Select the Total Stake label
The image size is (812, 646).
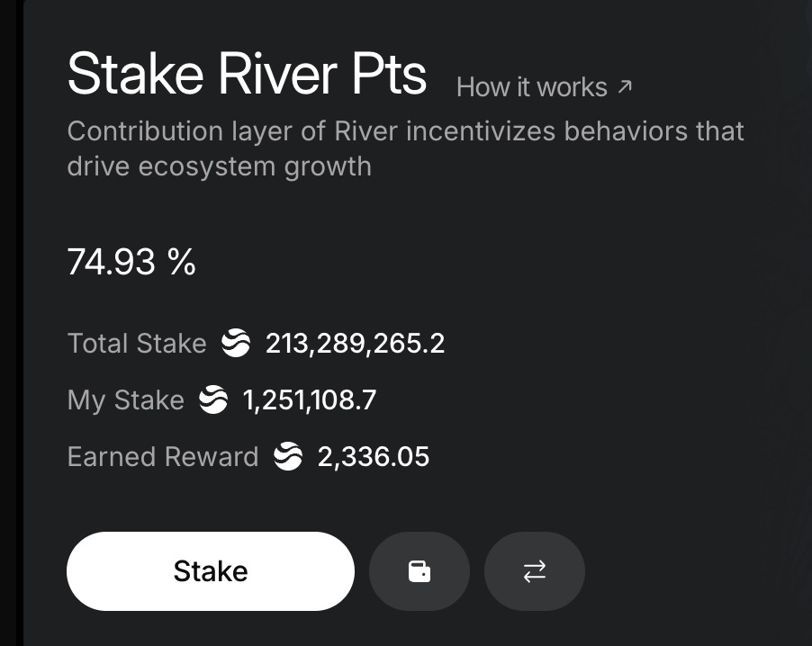tap(137, 343)
